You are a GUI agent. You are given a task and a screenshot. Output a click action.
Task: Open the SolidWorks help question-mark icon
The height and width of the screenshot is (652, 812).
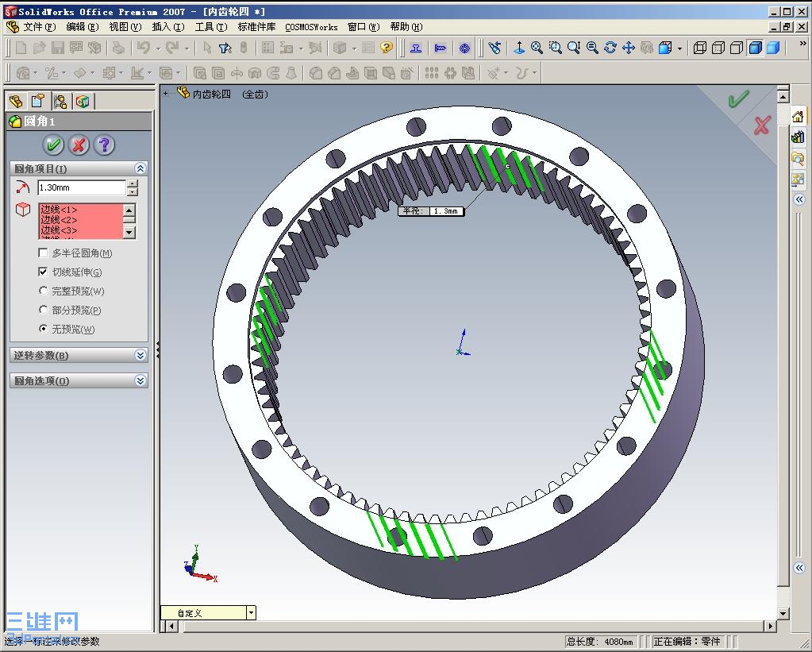[387, 48]
